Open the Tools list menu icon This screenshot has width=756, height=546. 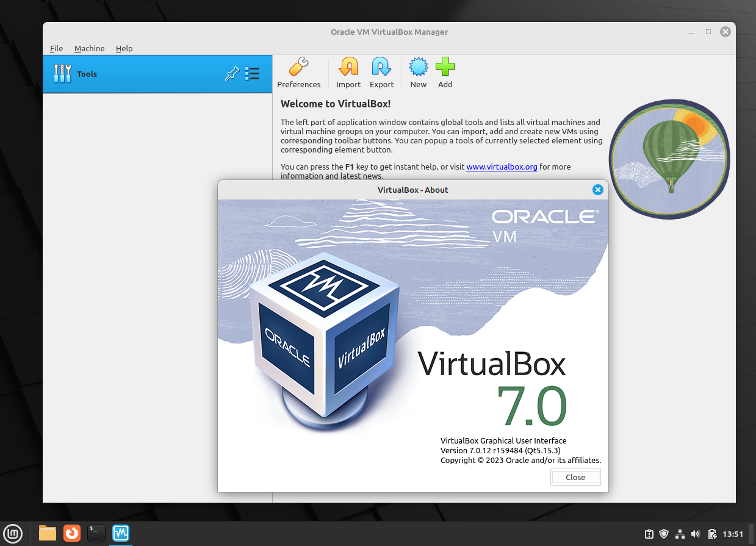click(x=252, y=74)
